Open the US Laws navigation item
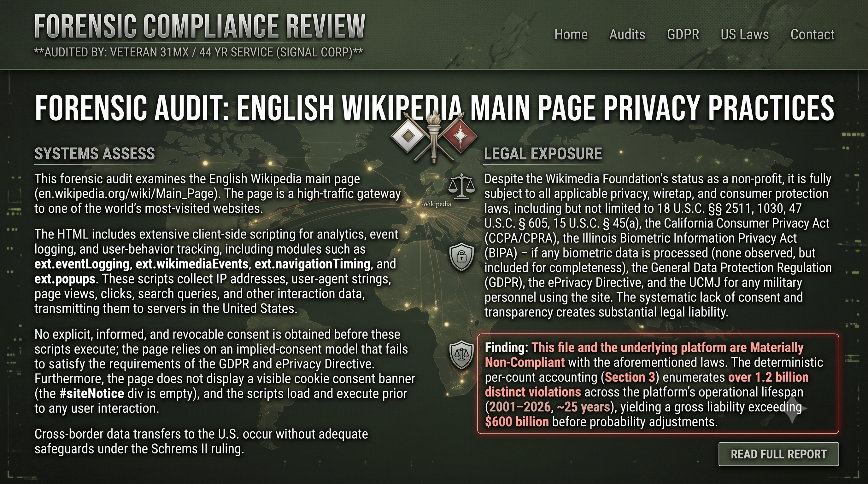 coord(745,34)
